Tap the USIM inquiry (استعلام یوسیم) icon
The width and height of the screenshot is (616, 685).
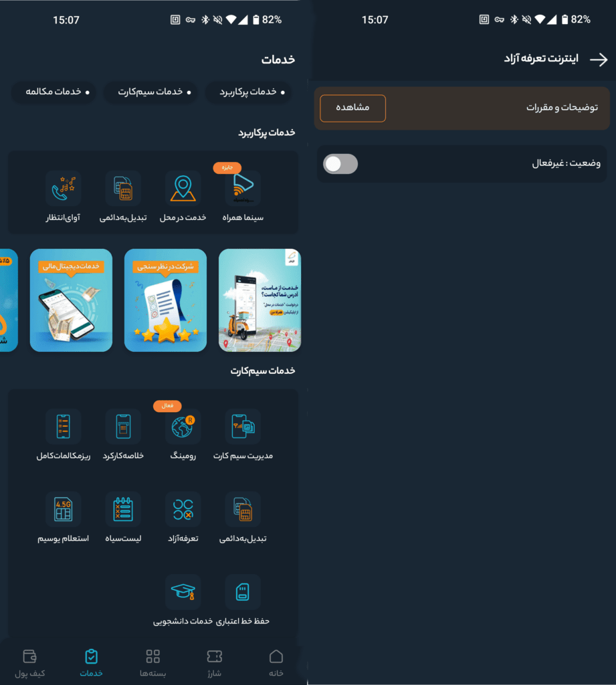coord(64,510)
